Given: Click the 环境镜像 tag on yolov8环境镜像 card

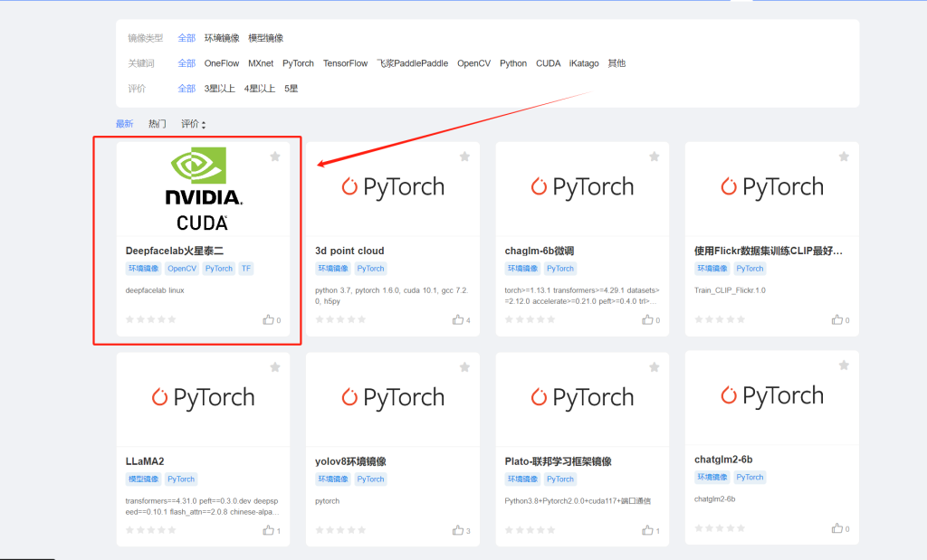Looking at the screenshot, I should (x=333, y=479).
